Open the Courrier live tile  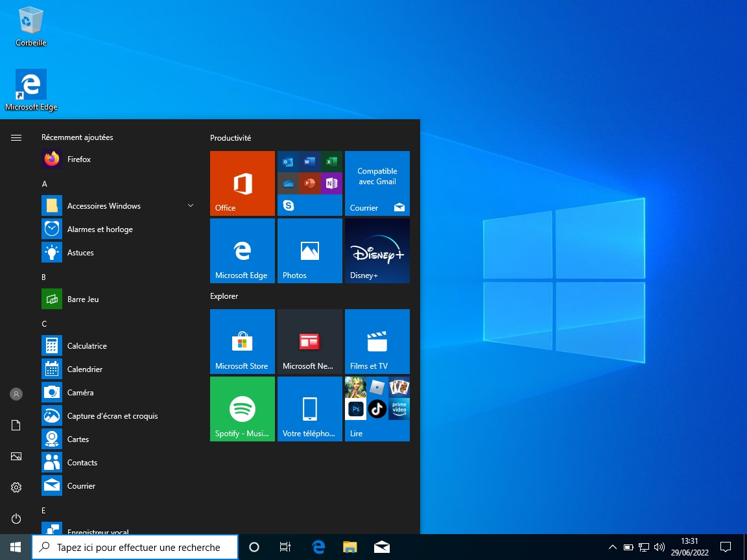tap(377, 183)
